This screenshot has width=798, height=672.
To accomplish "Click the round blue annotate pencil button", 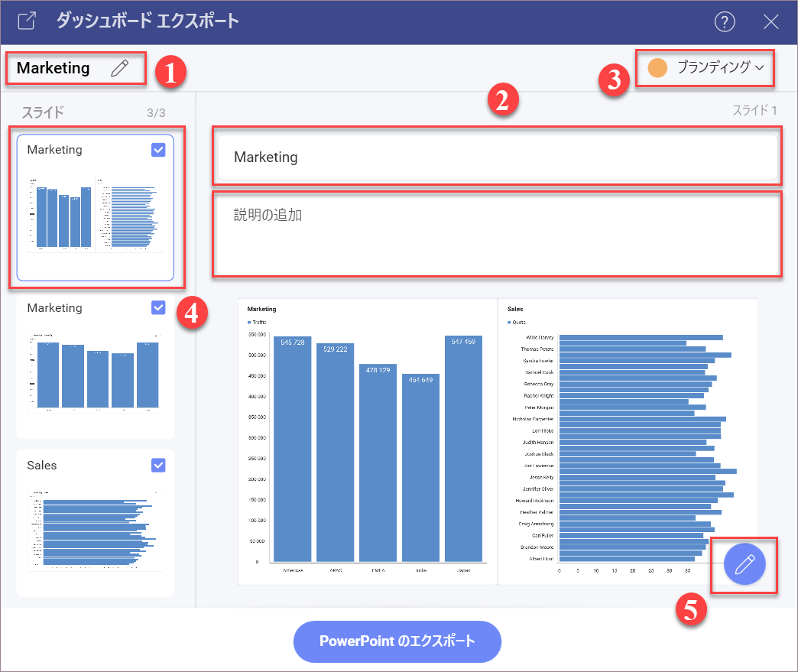I will tap(744, 564).
